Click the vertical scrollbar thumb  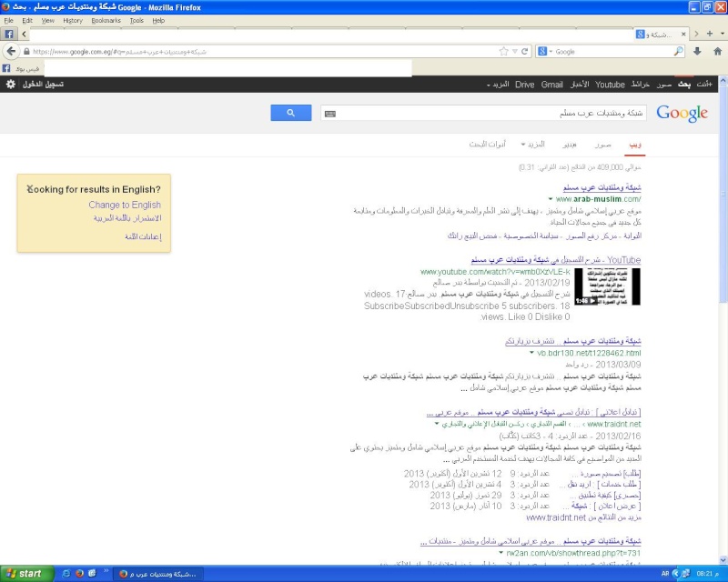click(723, 195)
